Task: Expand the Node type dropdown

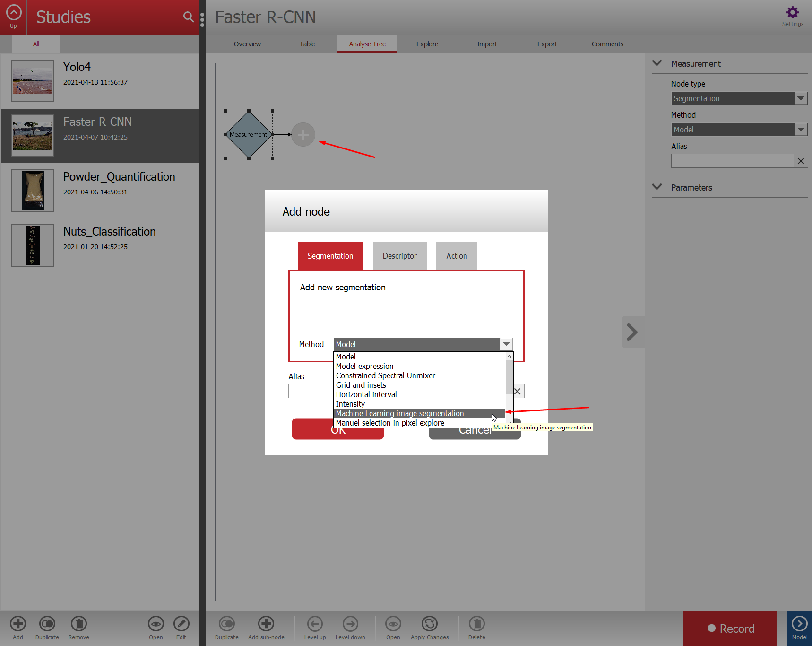Action: pos(800,98)
